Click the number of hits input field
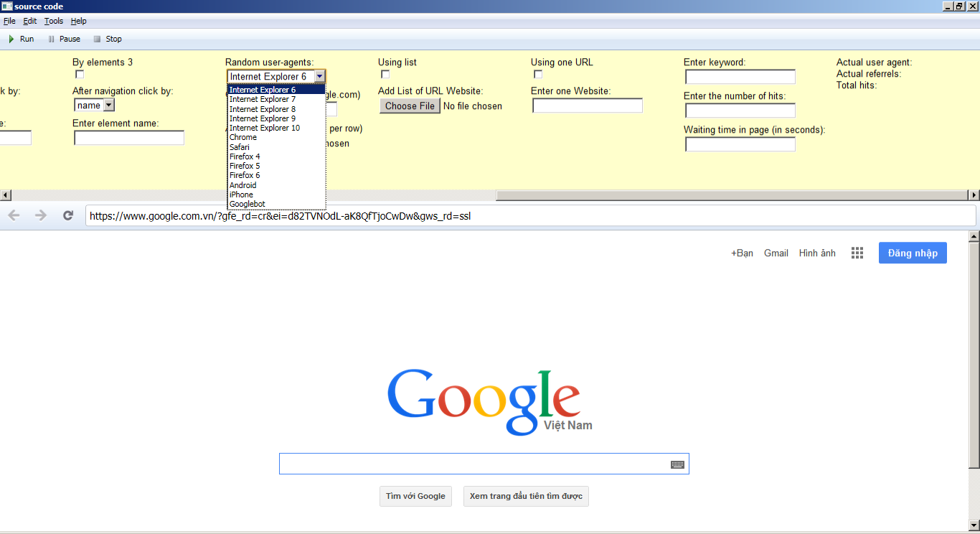Viewport: 980px width, 534px height. 740,111
